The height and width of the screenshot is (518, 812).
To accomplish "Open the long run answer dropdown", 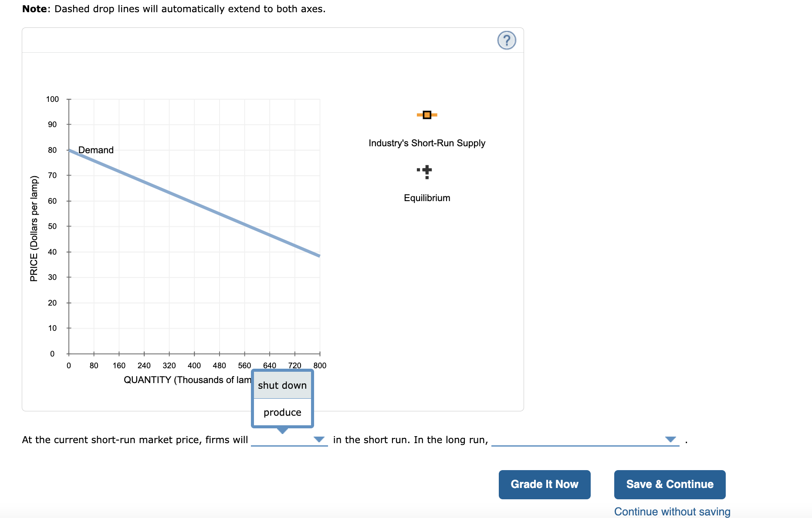I will [x=670, y=440].
